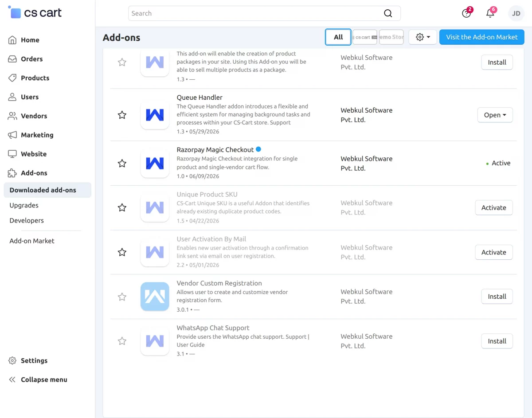Click Visit the Add-on Market button

482,37
